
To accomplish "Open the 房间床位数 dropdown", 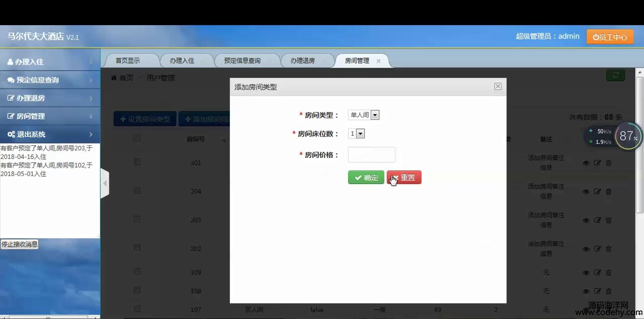I will (357, 134).
